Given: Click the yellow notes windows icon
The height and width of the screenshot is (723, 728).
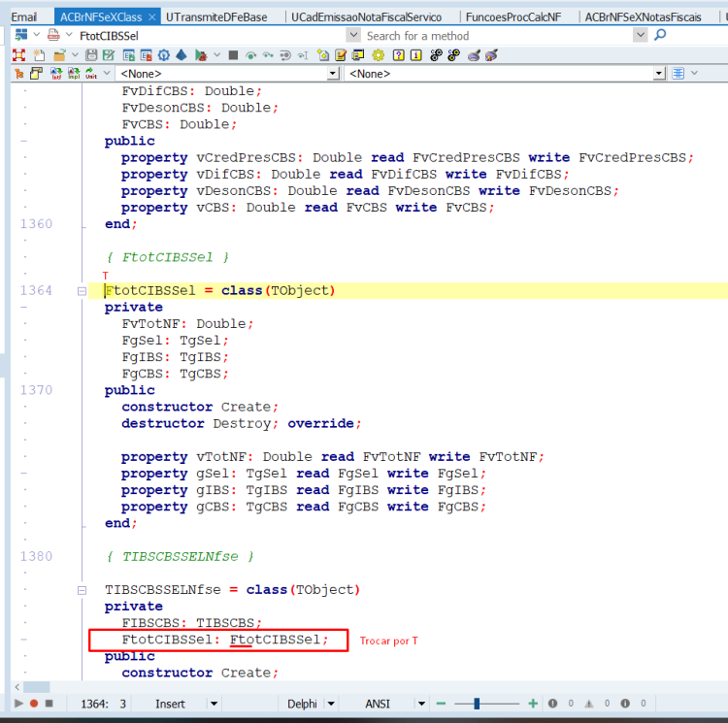Looking at the screenshot, I should click(x=36, y=74).
